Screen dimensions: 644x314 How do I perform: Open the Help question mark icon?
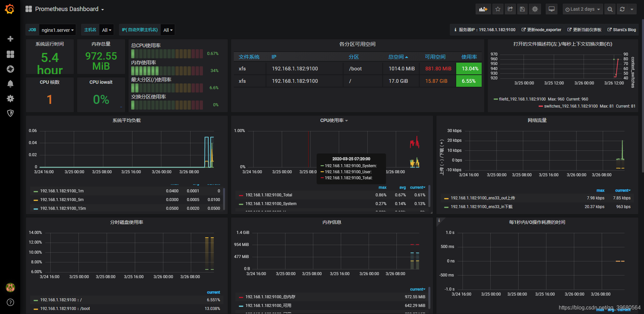tap(10, 302)
